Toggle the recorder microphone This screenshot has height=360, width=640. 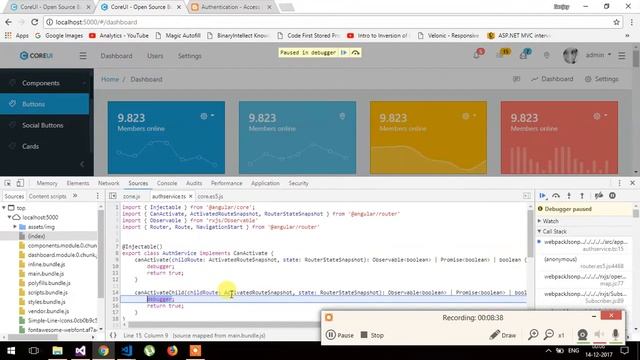(616, 335)
